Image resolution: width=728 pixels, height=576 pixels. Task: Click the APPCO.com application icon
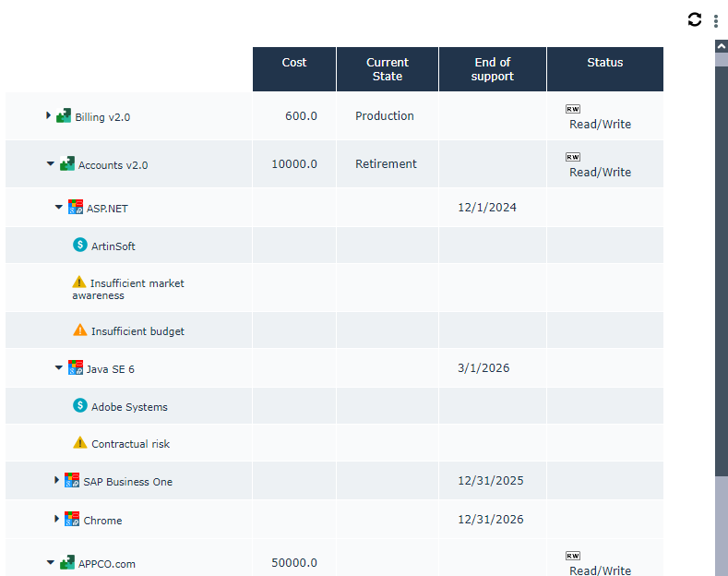67,562
